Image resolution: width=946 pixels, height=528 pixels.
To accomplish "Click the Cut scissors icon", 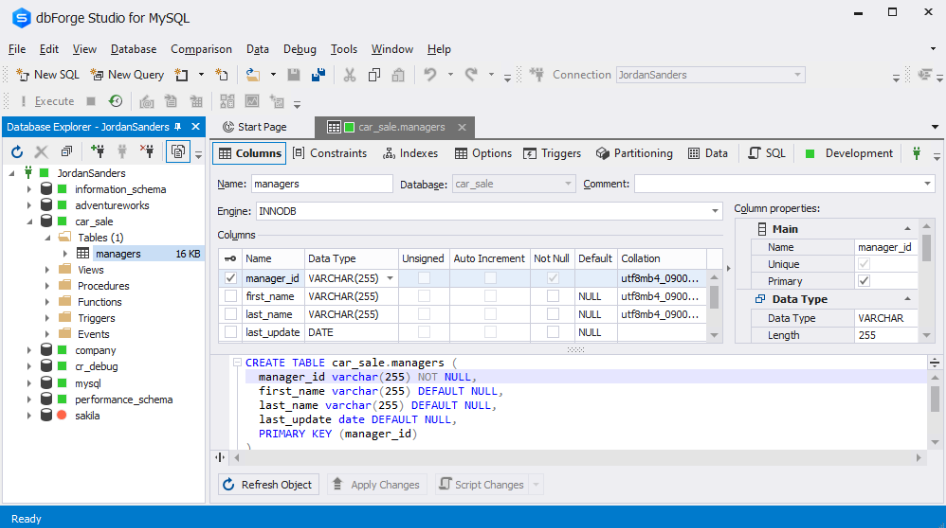I will tap(349, 75).
